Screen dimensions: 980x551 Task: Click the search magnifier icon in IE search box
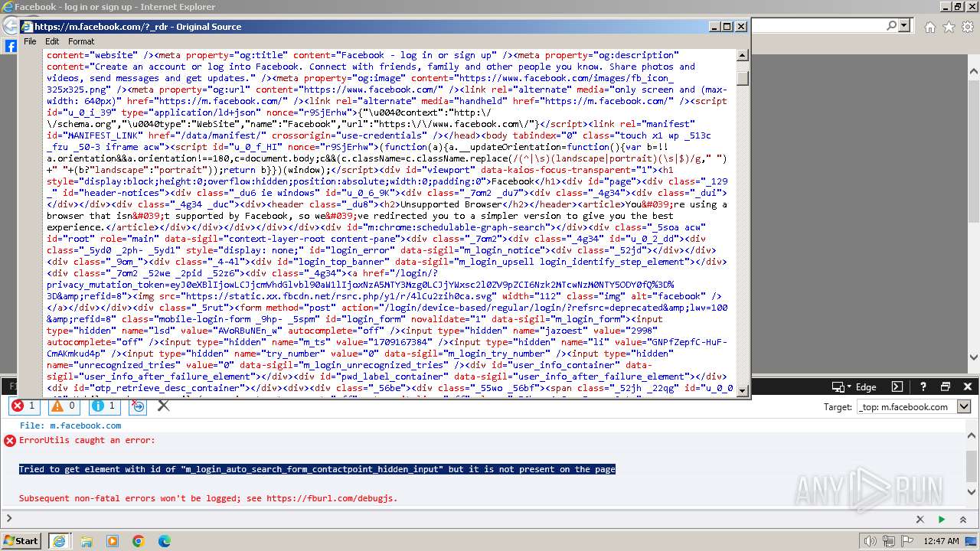coord(892,25)
